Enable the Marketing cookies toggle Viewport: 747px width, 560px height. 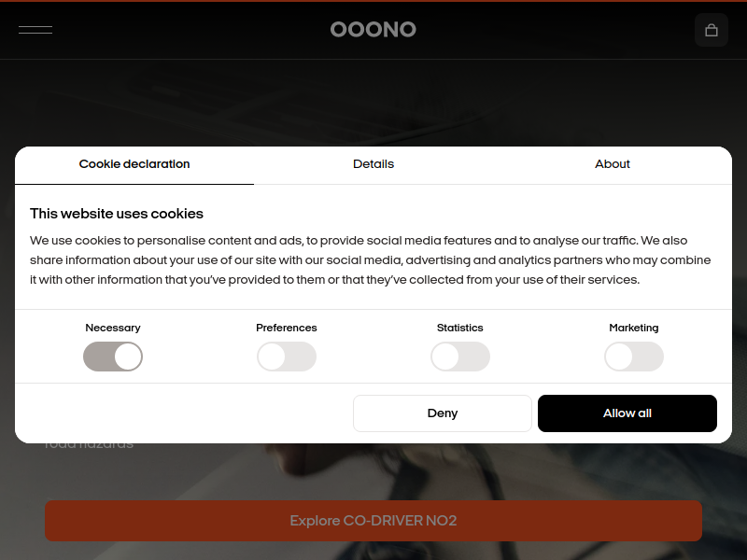(x=634, y=357)
